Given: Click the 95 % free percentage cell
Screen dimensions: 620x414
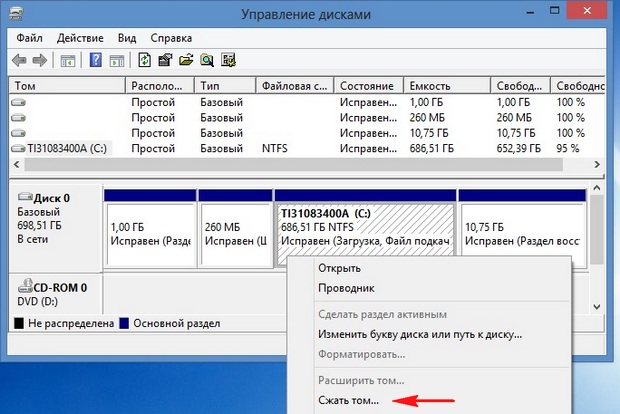Looking at the screenshot, I should (x=568, y=149).
